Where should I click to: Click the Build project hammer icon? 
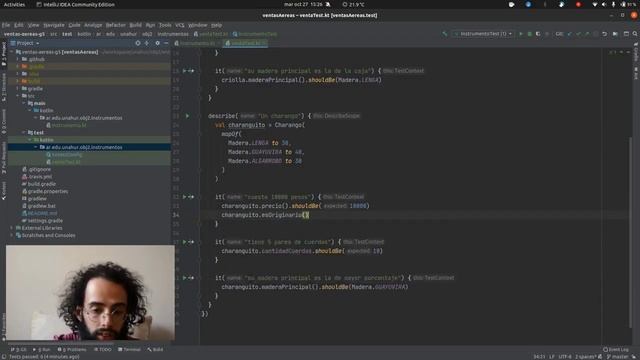point(444,34)
